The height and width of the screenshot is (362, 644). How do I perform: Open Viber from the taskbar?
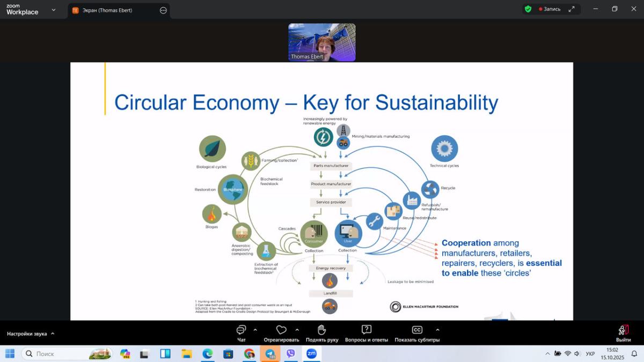tap(290, 353)
